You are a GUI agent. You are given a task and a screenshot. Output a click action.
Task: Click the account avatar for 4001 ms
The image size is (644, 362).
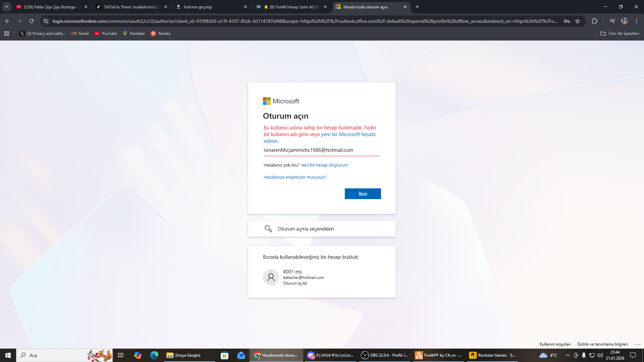(x=271, y=277)
